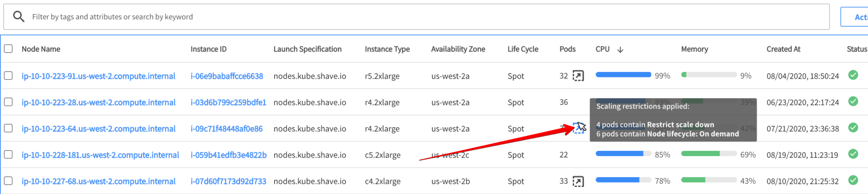Click green status check for ip-10-10-223-28
Viewport: 868px width, 194px height.
click(x=853, y=102)
